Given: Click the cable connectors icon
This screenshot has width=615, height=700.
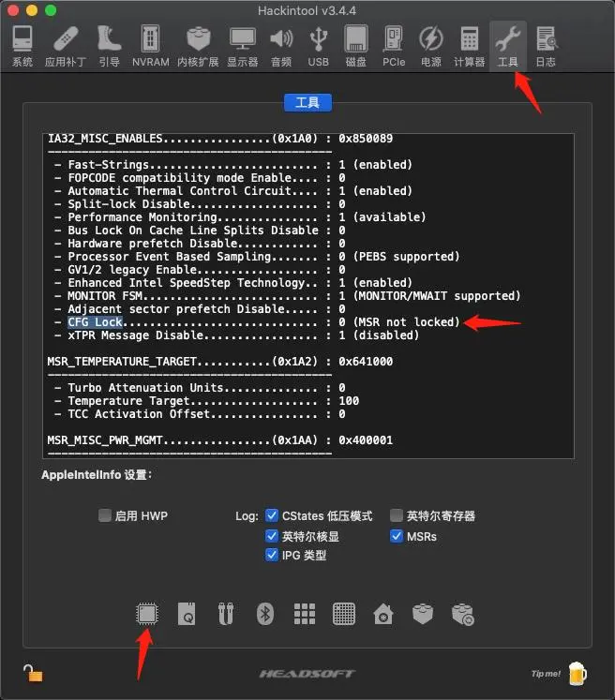Looking at the screenshot, I should point(226,614).
